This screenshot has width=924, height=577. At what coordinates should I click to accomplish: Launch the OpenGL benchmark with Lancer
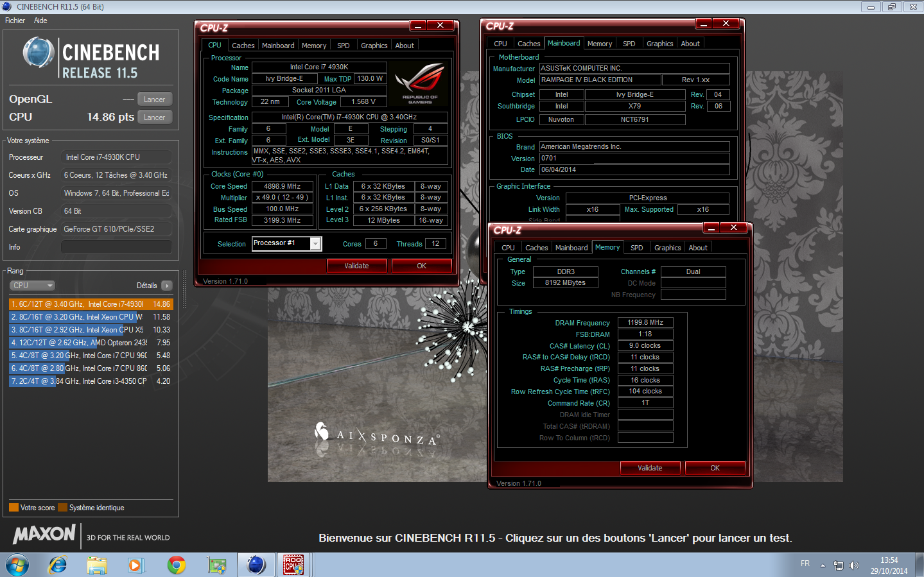tap(154, 99)
